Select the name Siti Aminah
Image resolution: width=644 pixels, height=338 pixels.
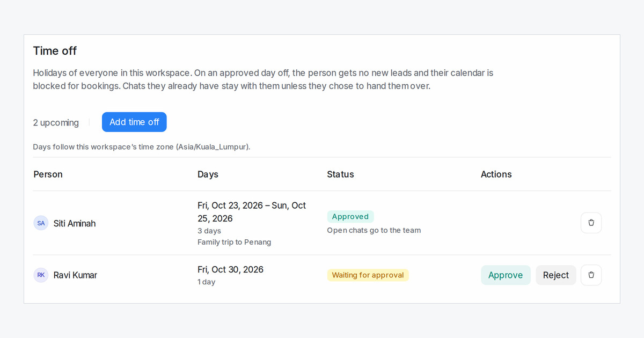tap(75, 223)
